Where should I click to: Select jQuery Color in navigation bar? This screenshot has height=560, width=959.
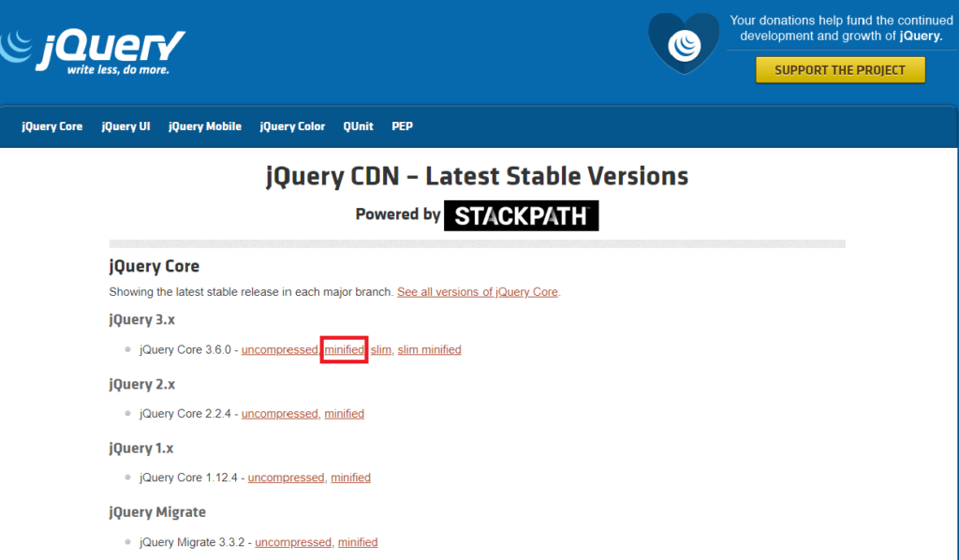coord(292,126)
